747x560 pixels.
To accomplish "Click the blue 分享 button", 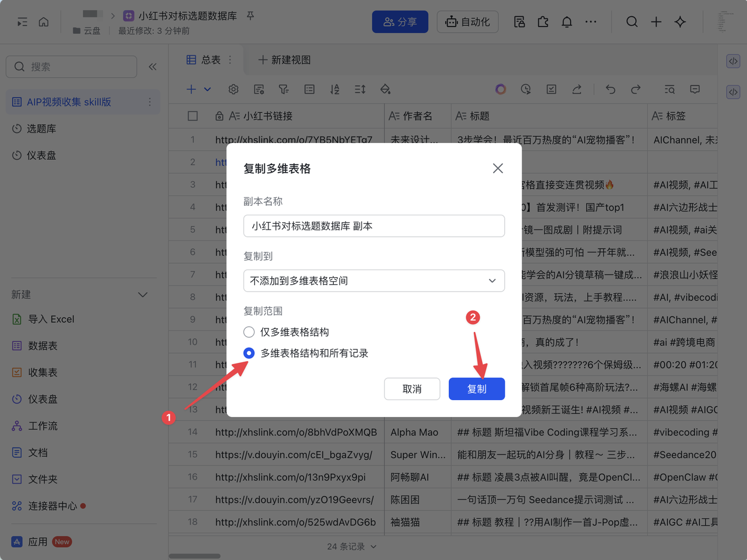I will click(400, 22).
